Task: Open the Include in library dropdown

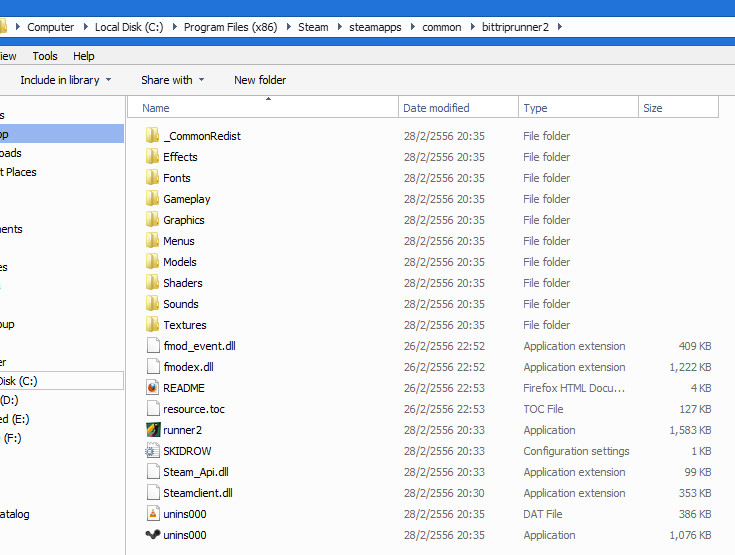Action: pos(66,80)
